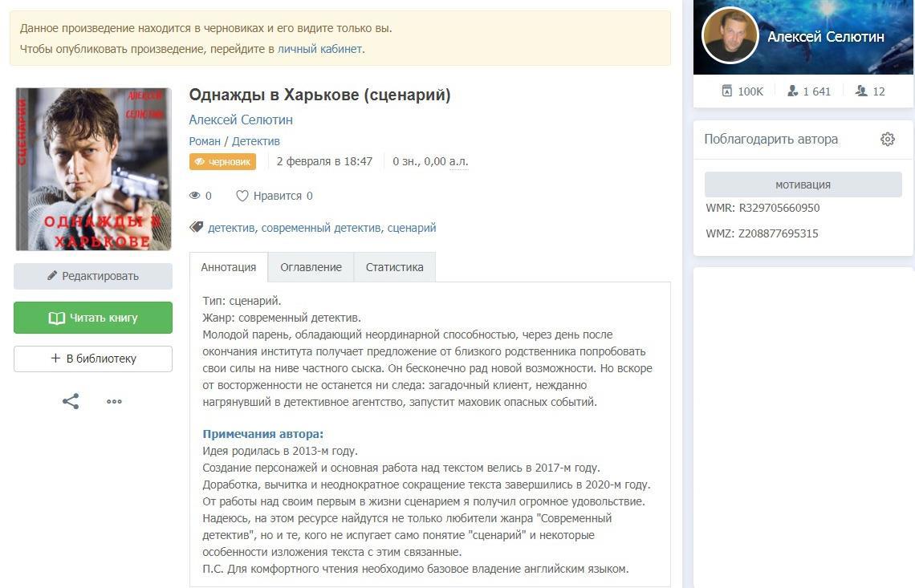The height and width of the screenshot is (588, 915).
Task: Add the book via В библиотеку
Action: click(x=93, y=359)
